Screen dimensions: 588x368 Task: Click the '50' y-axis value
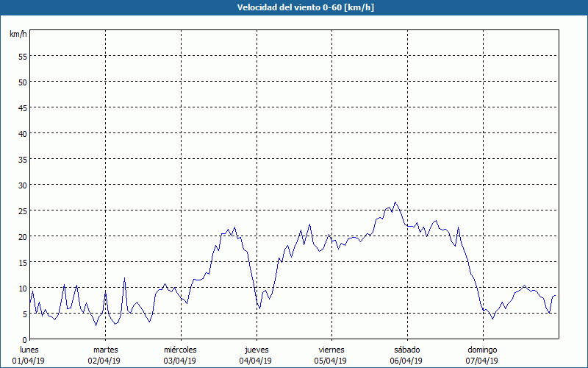[x=23, y=82]
